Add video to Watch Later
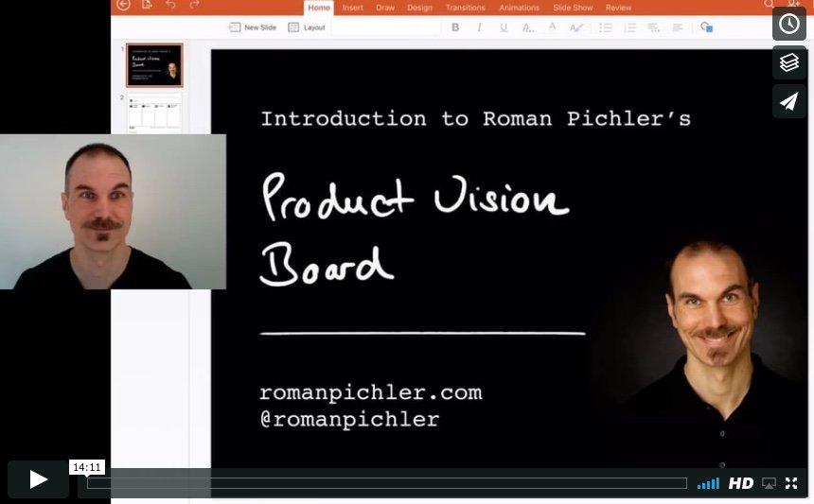This screenshot has width=814, height=504. point(789,24)
